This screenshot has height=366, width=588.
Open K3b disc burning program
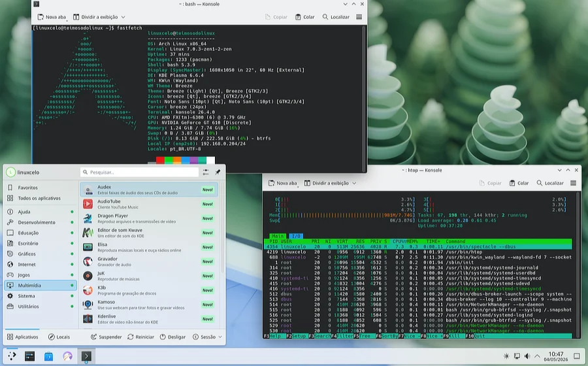coord(149,290)
